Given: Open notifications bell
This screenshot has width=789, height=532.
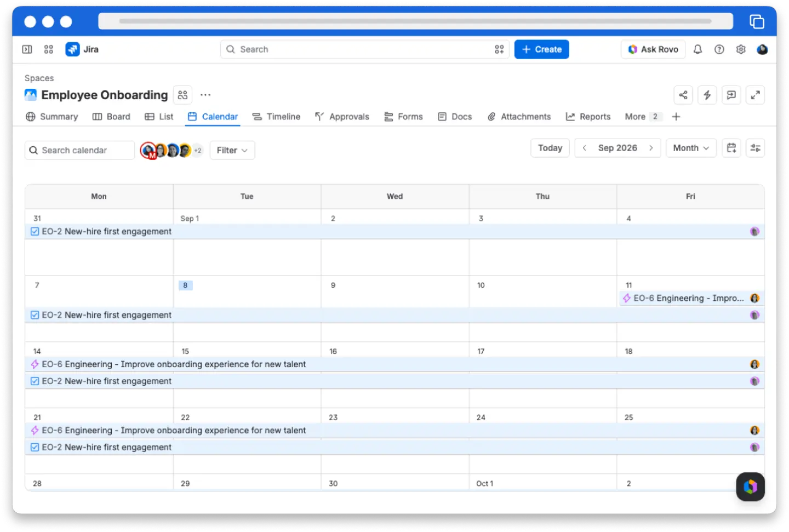Looking at the screenshot, I should 697,49.
